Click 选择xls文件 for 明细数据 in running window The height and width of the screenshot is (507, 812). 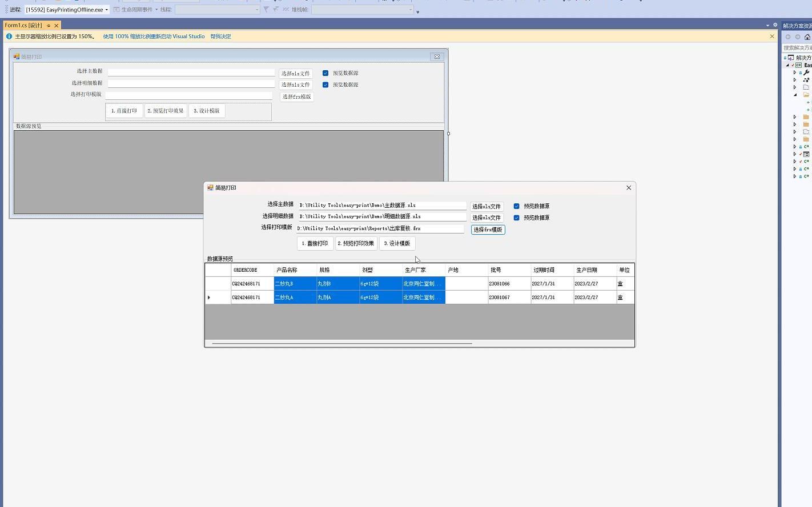pyautogui.click(x=487, y=218)
